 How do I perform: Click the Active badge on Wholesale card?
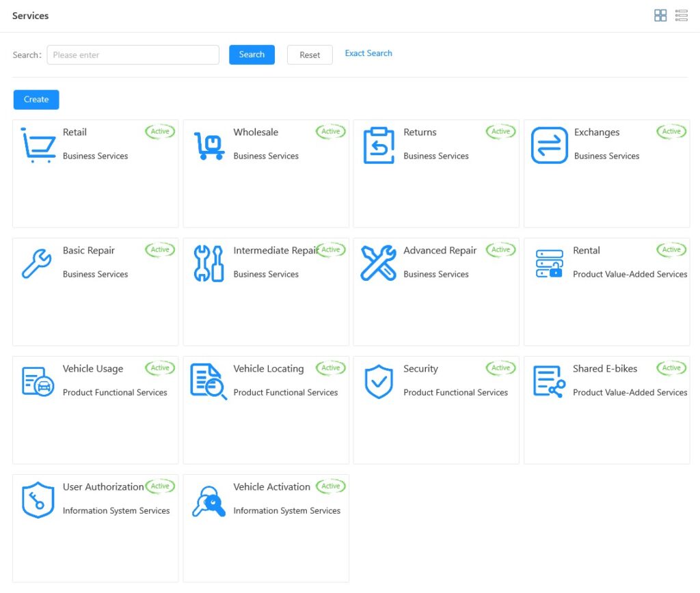pyautogui.click(x=330, y=132)
